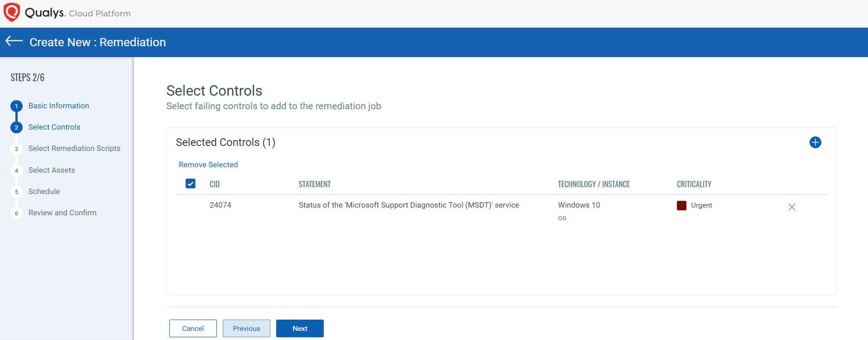Viewport: 868px width, 340px height.
Task: Proceed with the Next button
Action: click(300, 328)
